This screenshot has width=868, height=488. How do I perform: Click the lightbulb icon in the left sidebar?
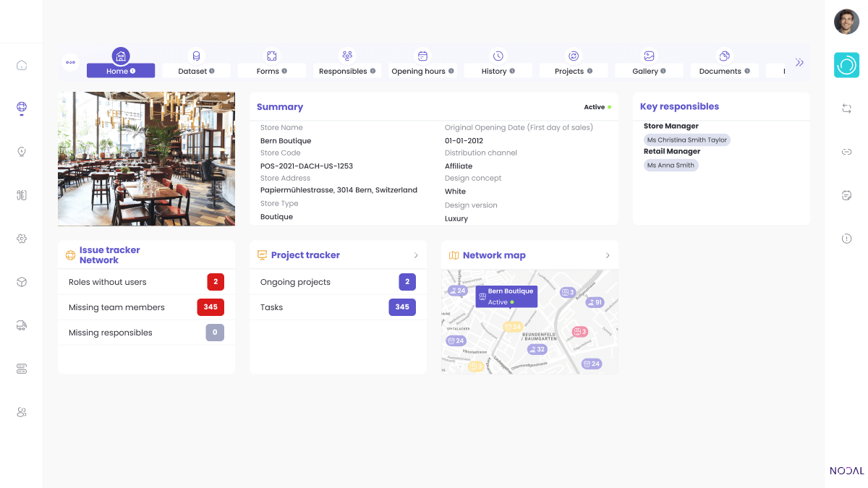tap(22, 152)
